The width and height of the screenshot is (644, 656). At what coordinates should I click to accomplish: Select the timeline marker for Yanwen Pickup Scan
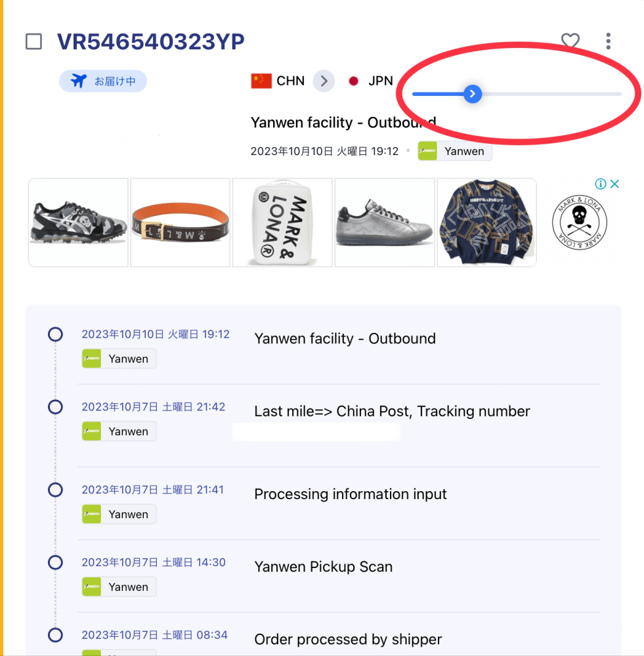pos(55,562)
